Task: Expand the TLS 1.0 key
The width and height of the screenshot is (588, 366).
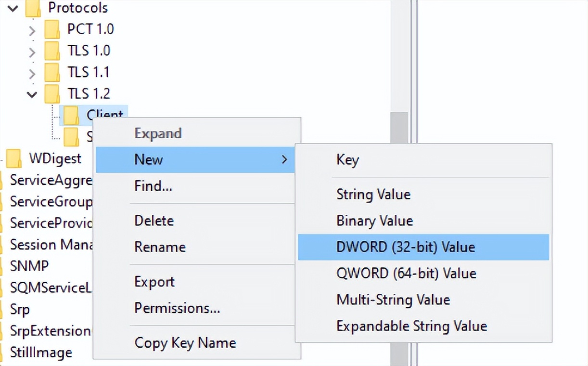Action: [32, 52]
